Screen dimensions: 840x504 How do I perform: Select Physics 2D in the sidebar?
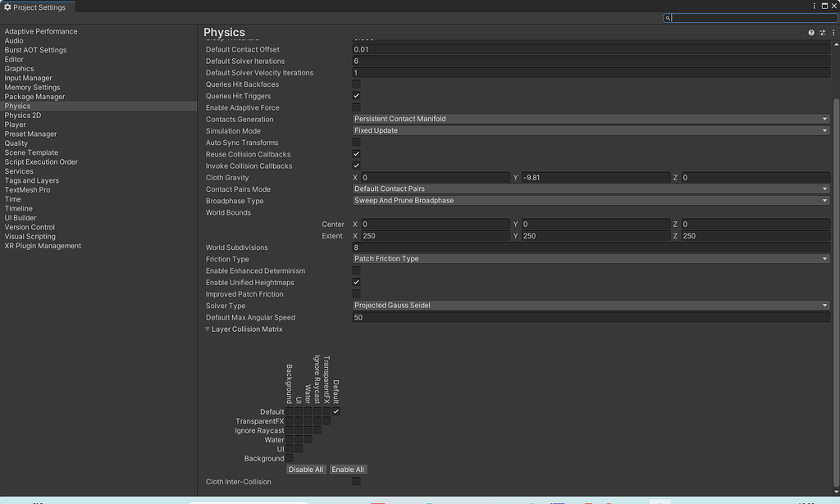(x=25, y=115)
